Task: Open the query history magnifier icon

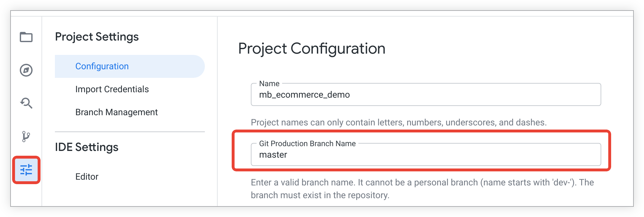Action: tap(26, 103)
